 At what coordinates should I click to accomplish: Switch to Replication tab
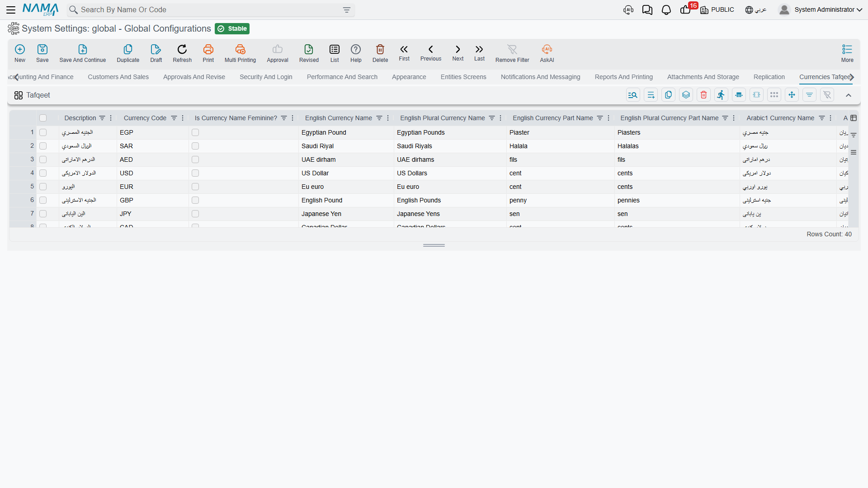point(769,77)
